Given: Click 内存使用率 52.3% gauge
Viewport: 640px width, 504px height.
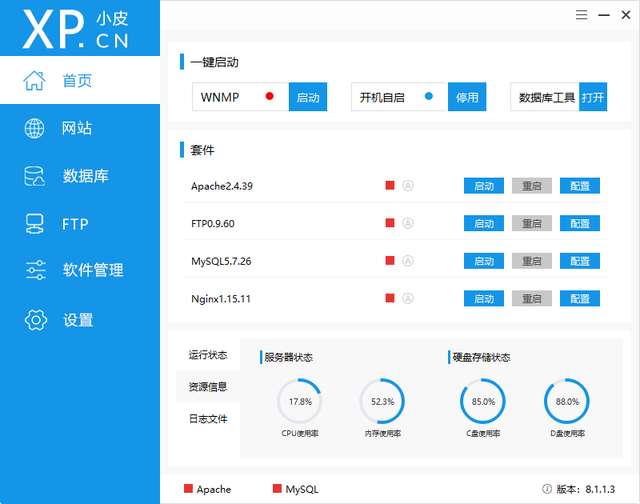Looking at the screenshot, I should 382,401.
